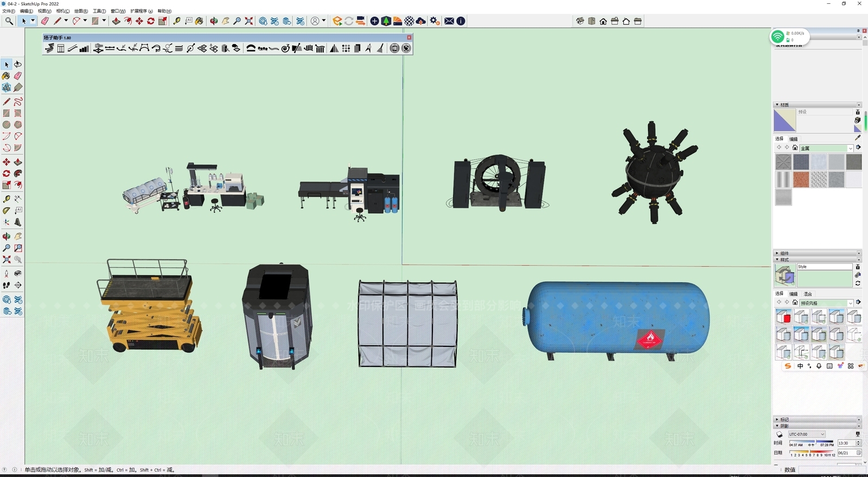Select the diamond plate metal swatch
Viewport: 868px width, 477px height.
[819, 179]
